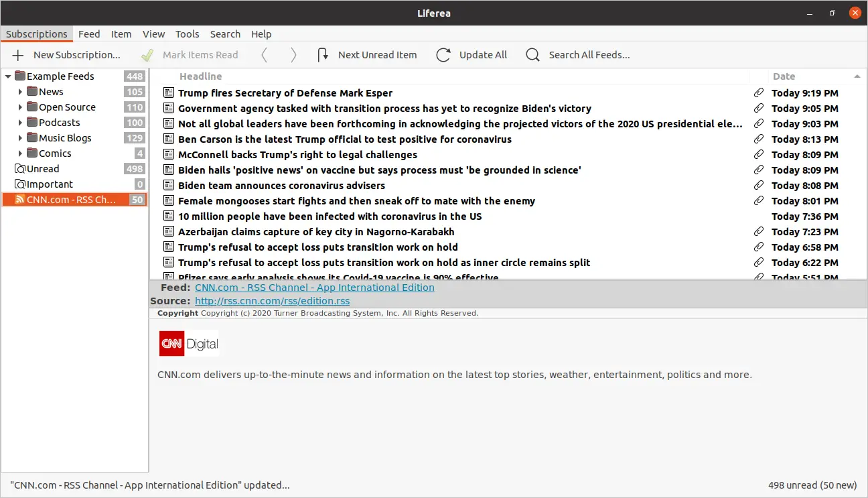Screen dimensions: 868x498
Task: Expand the Open Source folder
Action: (20, 107)
